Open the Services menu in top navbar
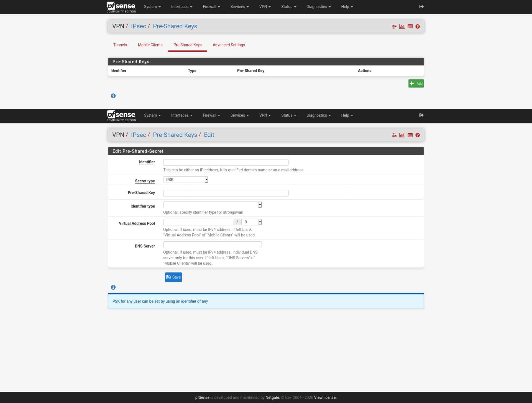 coord(239,7)
